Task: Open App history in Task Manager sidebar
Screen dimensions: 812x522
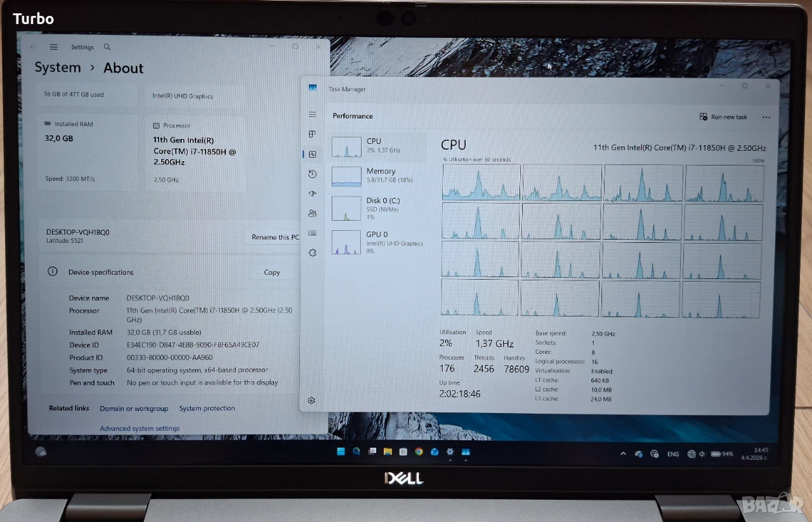Action: point(312,174)
